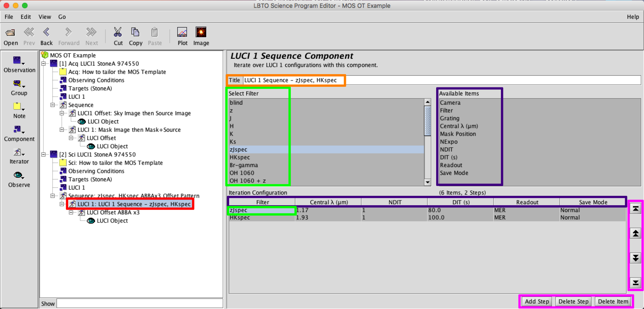644x309 pixels.
Task: Select Targets (StoneA) under observation [1]
Action: click(x=86, y=88)
